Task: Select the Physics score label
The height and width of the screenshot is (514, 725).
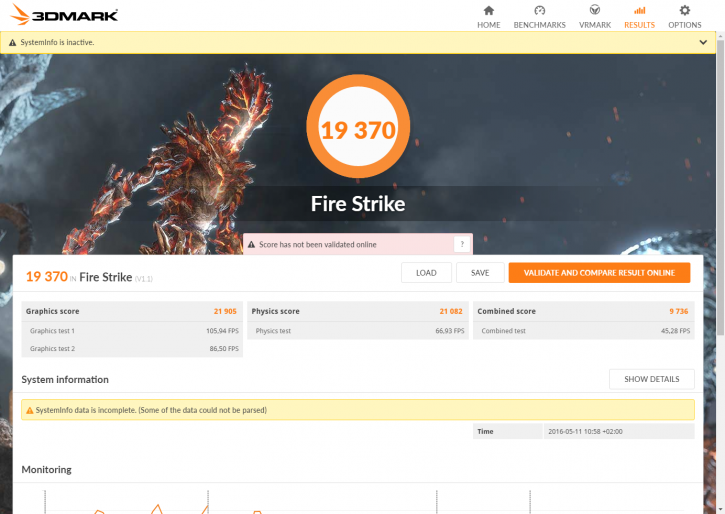Action: (276, 311)
